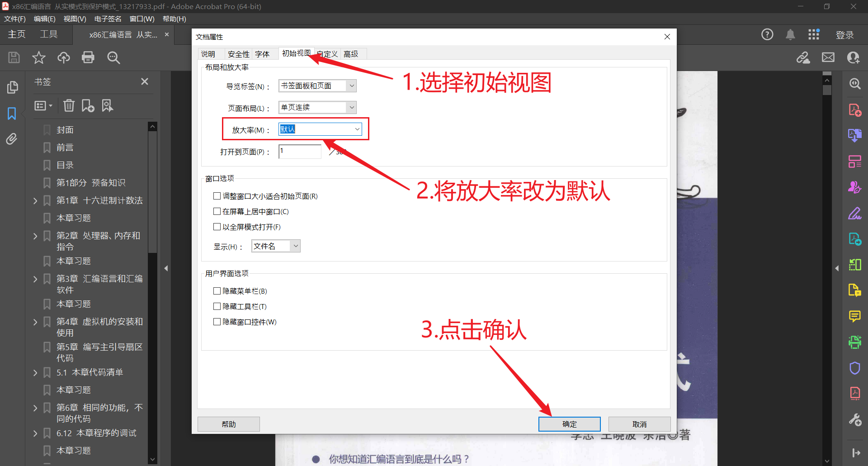Print the current PDF document
This screenshot has height=466, width=868.
(88, 57)
